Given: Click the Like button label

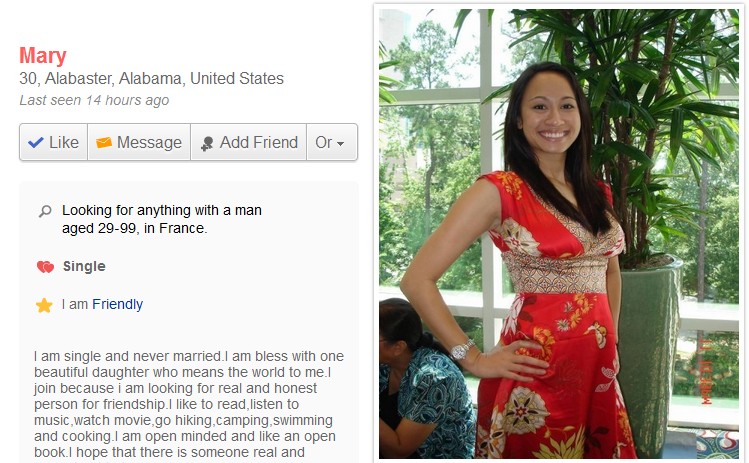Looking at the screenshot, I should [x=64, y=142].
